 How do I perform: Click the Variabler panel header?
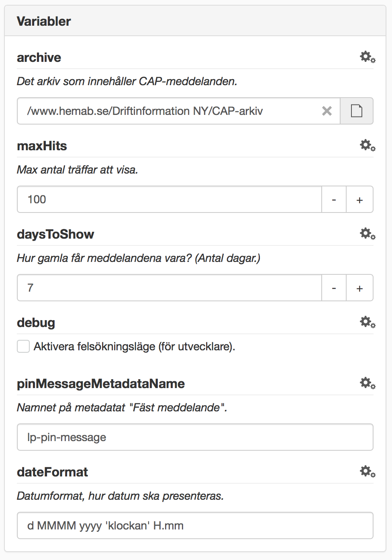click(x=195, y=21)
